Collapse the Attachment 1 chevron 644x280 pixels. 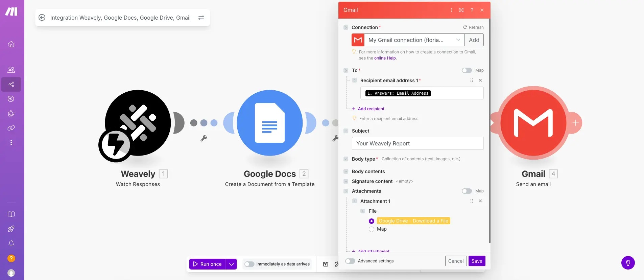tap(355, 201)
